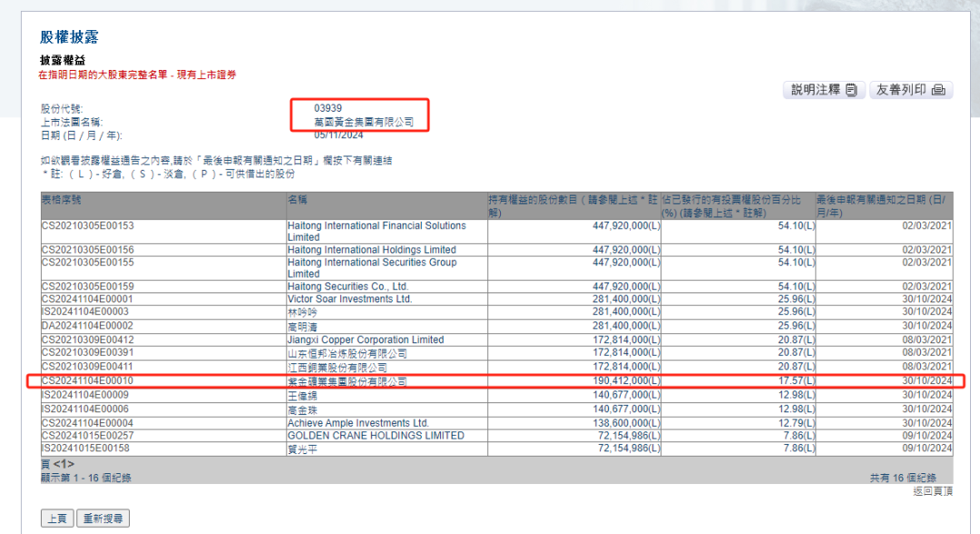
Task: Open form CS20210305E00155
Action: (x=87, y=262)
